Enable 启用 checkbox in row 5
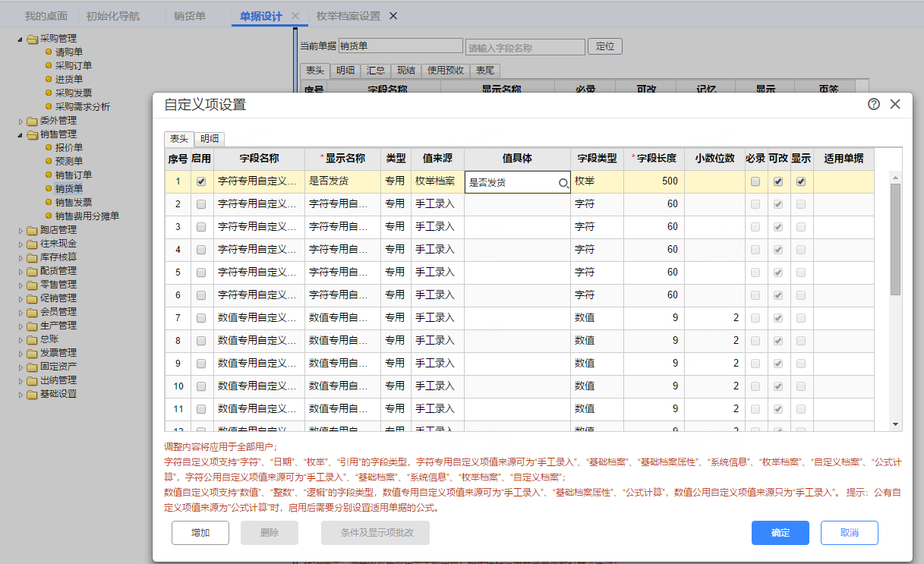The height and width of the screenshot is (564, 924). (x=201, y=273)
